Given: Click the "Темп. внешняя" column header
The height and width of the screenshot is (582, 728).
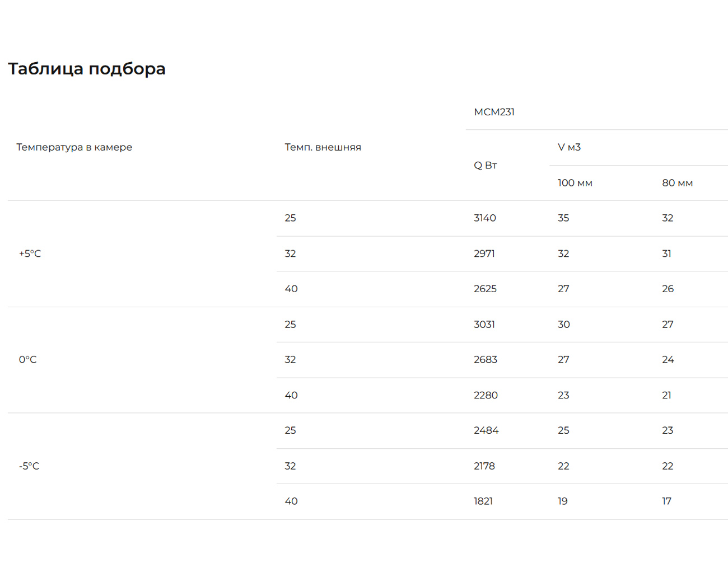Looking at the screenshot, I should (323, 147).
